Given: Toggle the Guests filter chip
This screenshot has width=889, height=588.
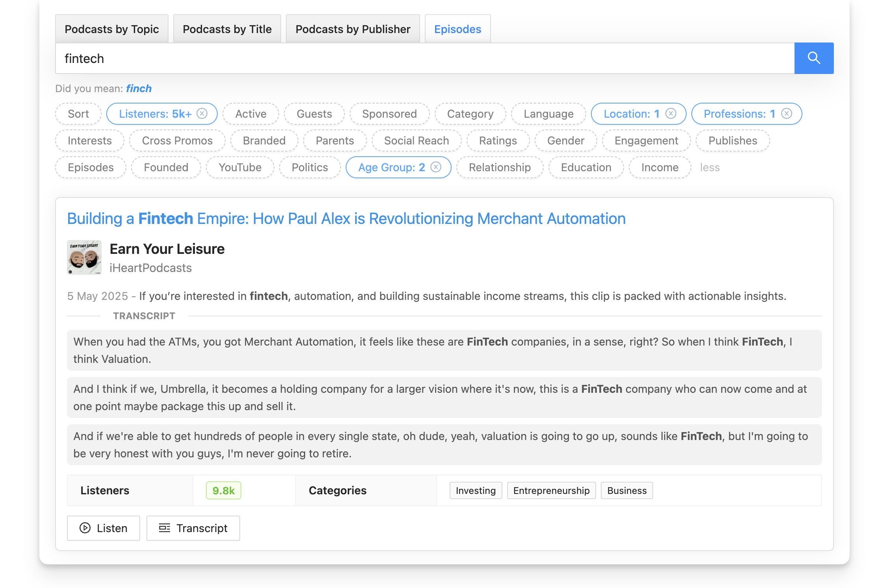Looking at the screenshot, I should [314, 113].
